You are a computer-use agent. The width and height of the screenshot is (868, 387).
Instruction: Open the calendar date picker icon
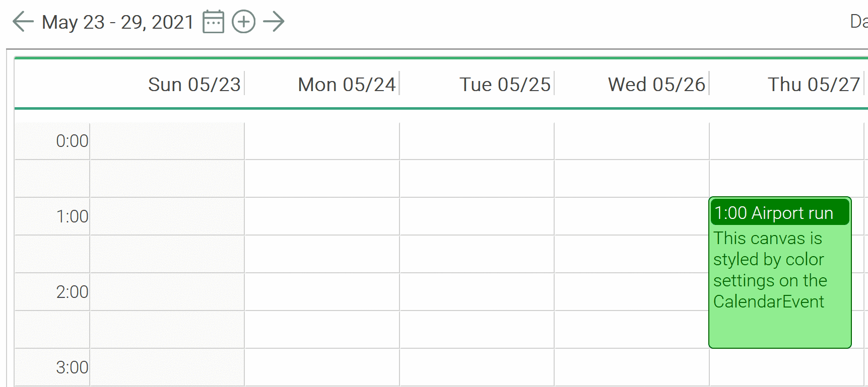(213, 22)
